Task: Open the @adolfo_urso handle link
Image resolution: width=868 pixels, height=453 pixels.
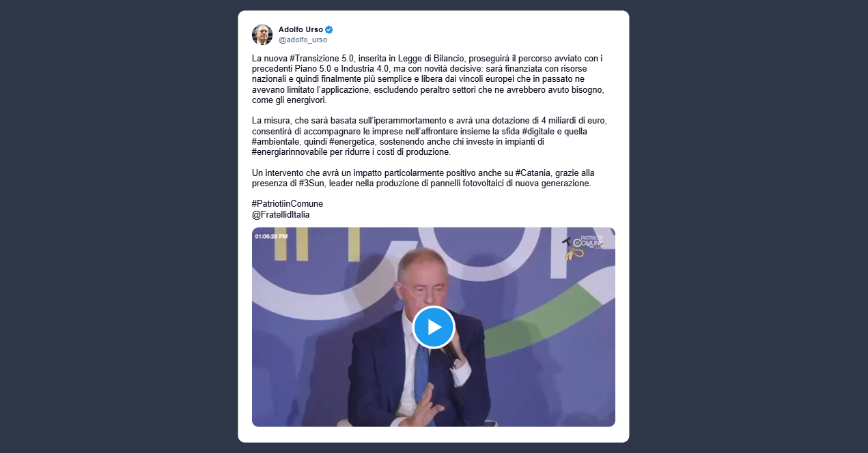Action: [303, 40]
